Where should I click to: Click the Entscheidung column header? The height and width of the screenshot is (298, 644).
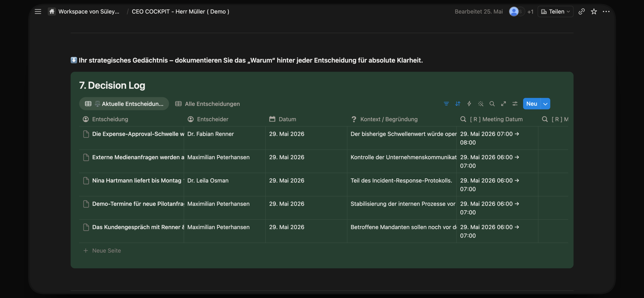[x=131, y=119]
